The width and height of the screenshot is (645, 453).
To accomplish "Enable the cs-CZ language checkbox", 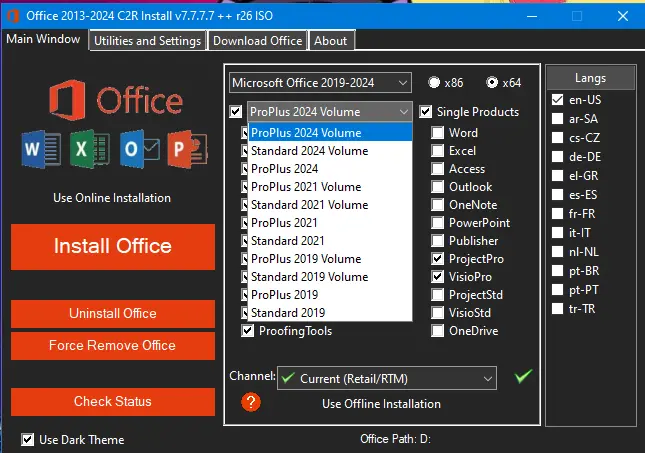I will (x=557, y=137).
